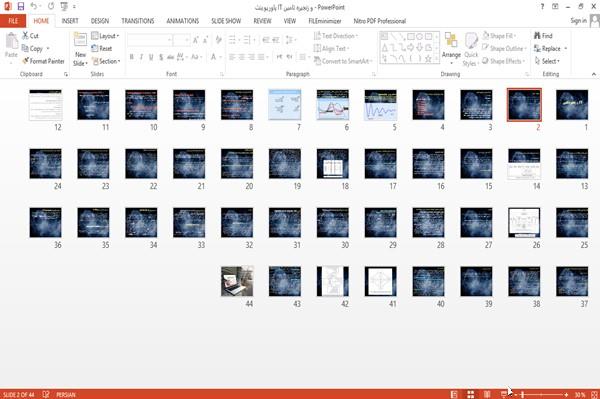Select slide 12 thumbnail

46,105
